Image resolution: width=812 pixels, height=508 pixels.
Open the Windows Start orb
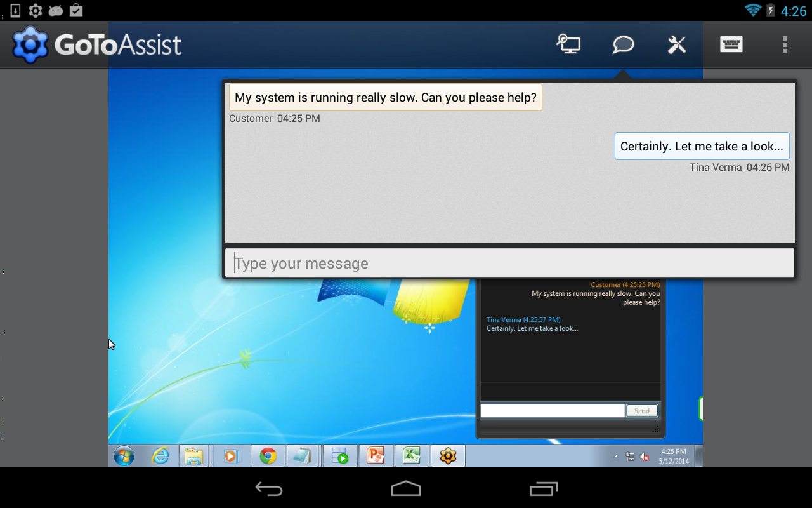click(124, 456)
